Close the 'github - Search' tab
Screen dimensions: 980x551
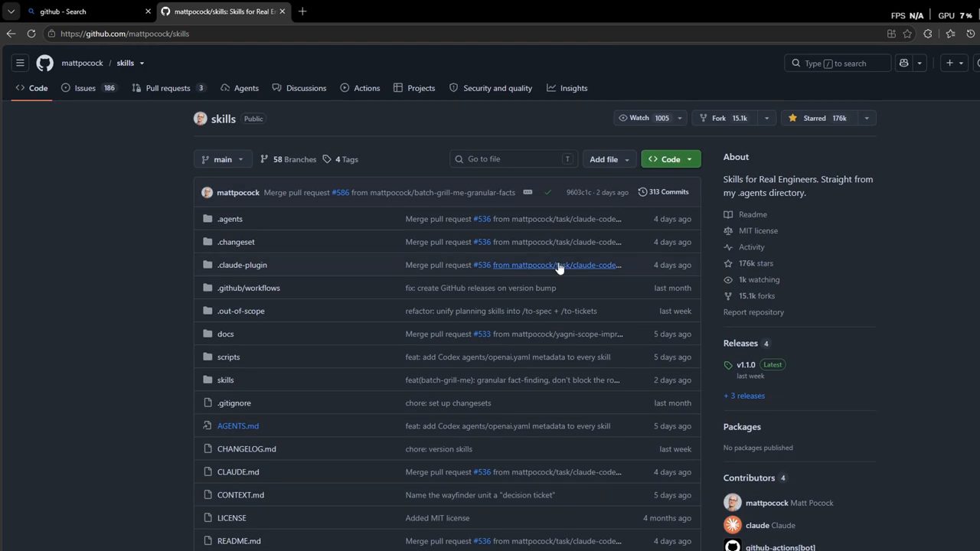click(148, 11)
